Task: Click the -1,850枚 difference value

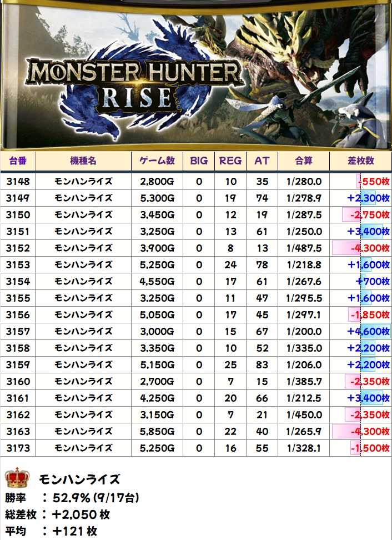Action: [x=370, y=314]
